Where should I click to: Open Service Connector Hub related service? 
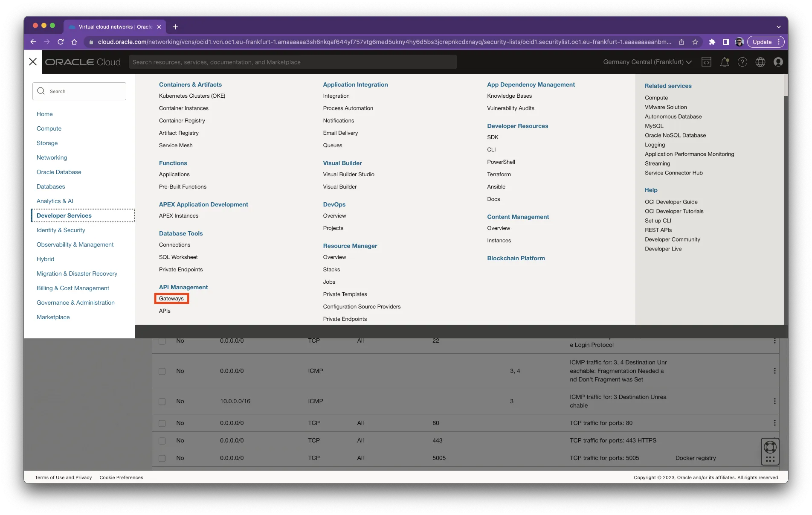click(674, 173)
